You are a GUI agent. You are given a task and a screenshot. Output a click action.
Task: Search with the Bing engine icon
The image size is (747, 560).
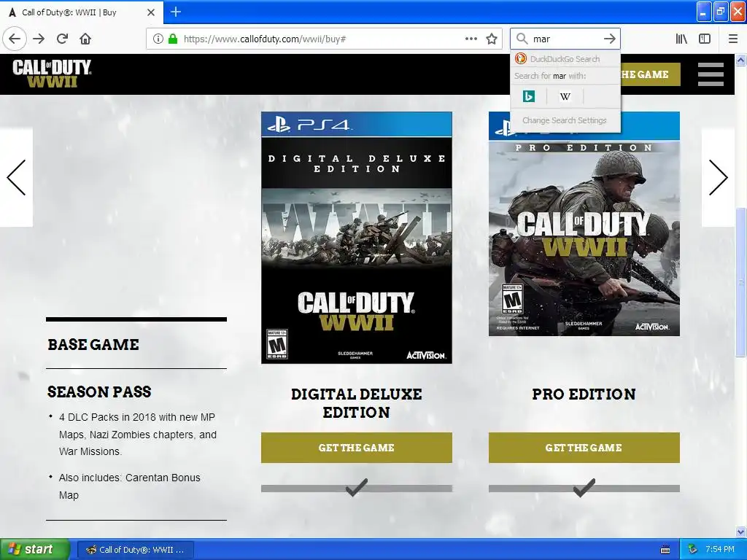pyautogui.click(x=529, y=96)
